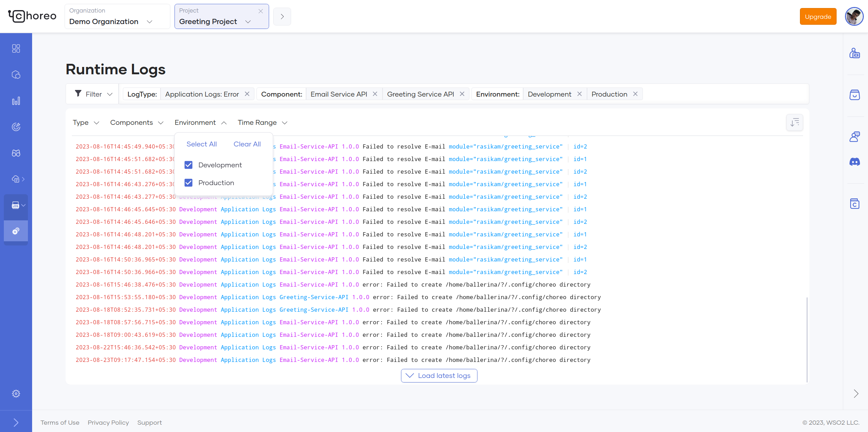
Task: Open the binoculars observe icon in sidebar
Action: tap(16, 153)
